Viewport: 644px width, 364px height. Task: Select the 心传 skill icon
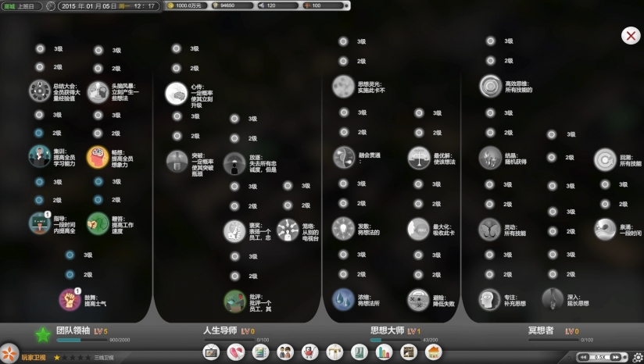pyautogui.click(x=176, y=94)
